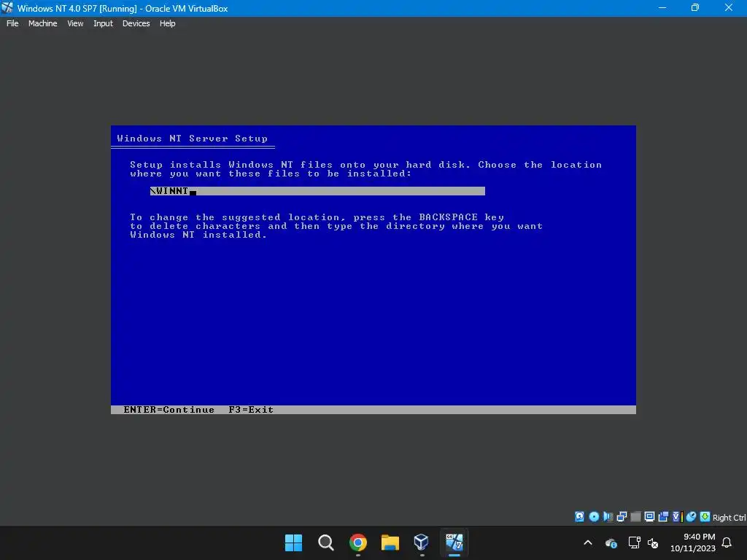Click the optical disk indicator icon

coord(594,517)
